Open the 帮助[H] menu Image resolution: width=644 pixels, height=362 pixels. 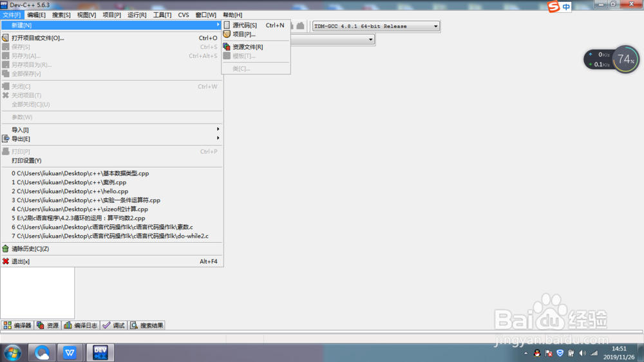[x=232, y=15]
